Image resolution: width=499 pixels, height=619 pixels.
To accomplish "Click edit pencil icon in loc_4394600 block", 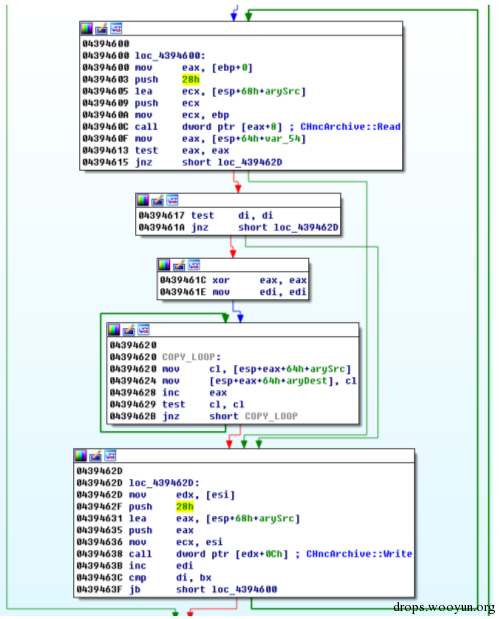I will pos(101,28).
